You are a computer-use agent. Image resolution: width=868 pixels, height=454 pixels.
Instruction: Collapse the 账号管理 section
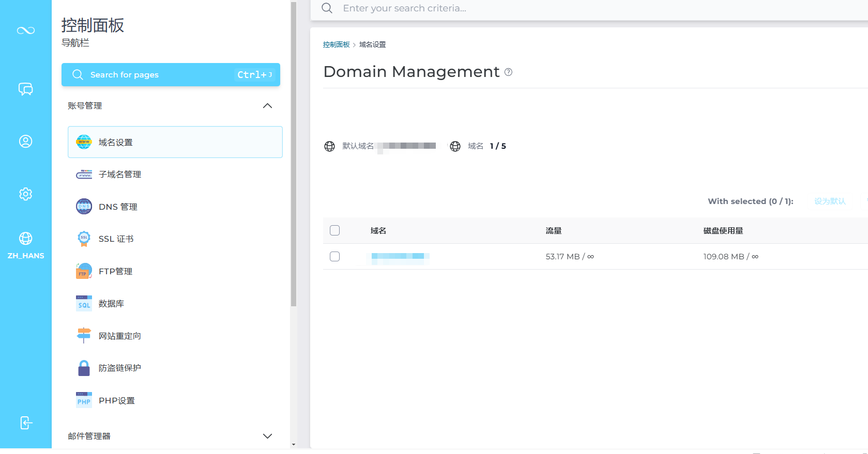[x=267, y=106]
